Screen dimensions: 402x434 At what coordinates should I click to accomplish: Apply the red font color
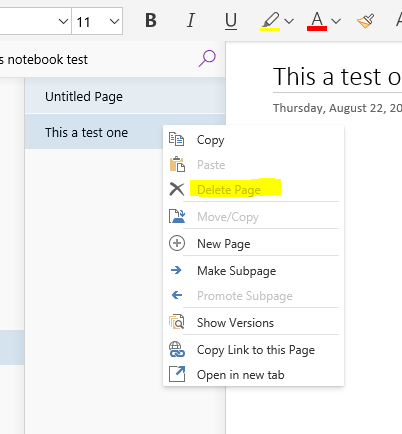pyautogui.click(x=317, y=21)
